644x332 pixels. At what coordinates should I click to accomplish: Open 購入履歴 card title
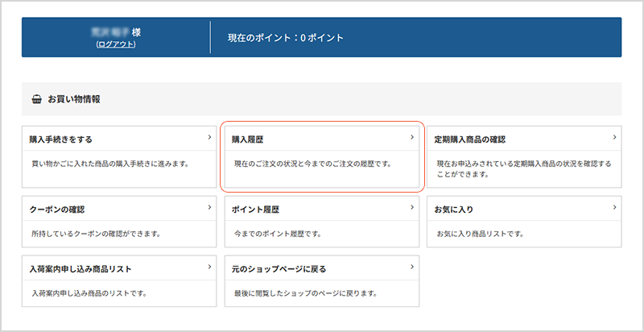248,139
